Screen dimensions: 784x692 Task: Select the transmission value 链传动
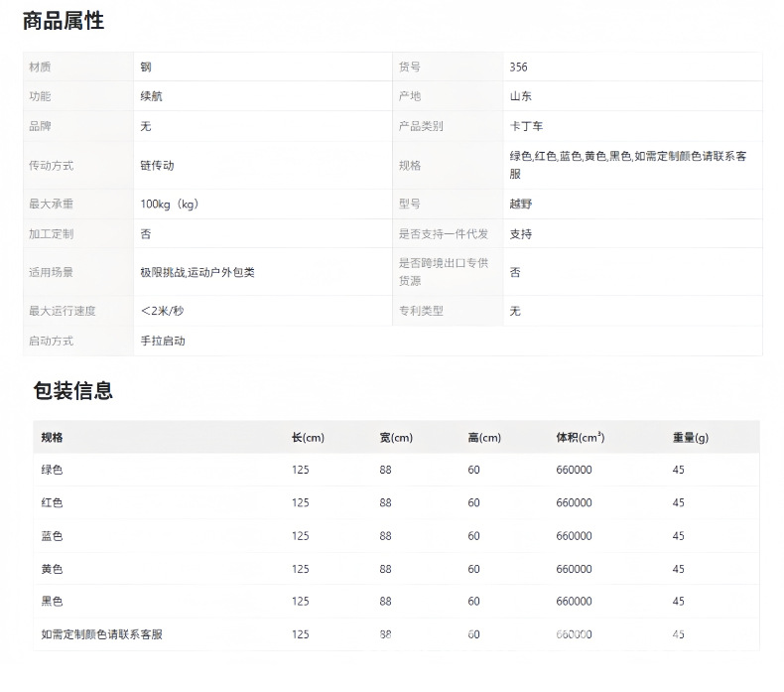click(157, 166)
